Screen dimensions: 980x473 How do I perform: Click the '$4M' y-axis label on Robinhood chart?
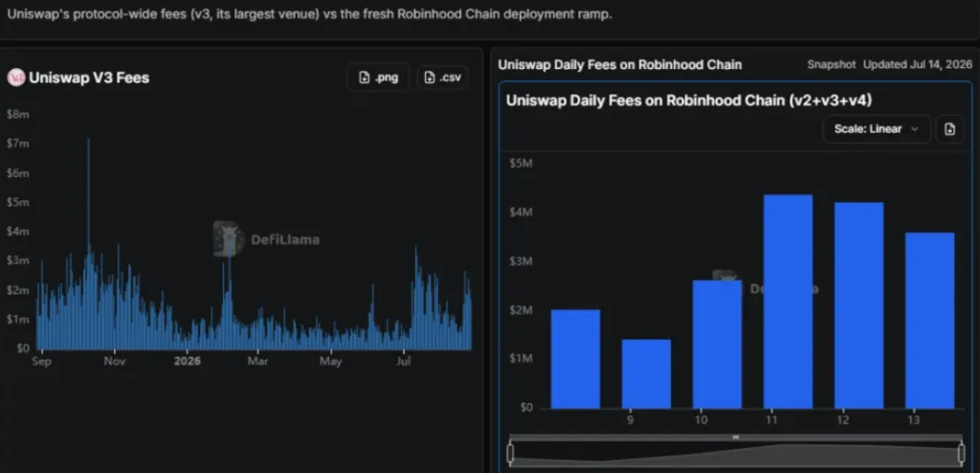click(521, 213)
